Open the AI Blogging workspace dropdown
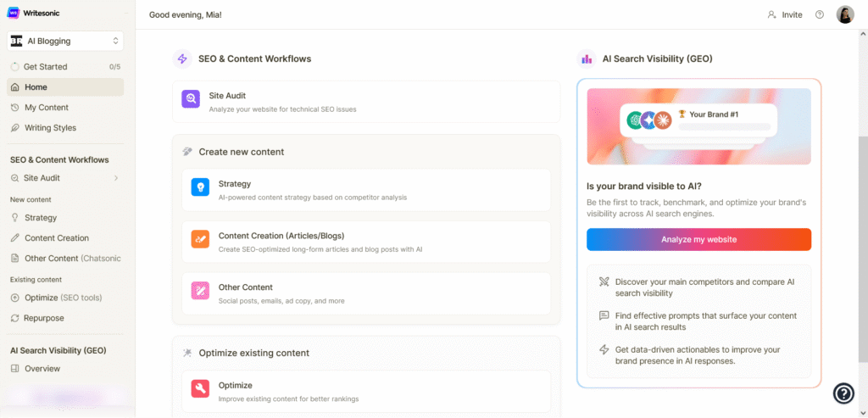 point(66,41)
